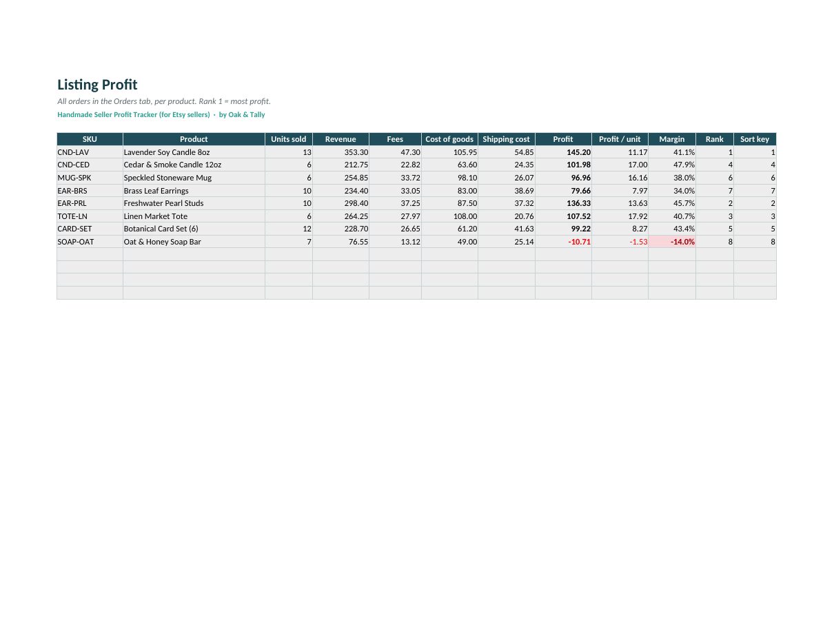Select the Units sold column header
Viewport: 834px width, 644px height.
coord(289,139)
